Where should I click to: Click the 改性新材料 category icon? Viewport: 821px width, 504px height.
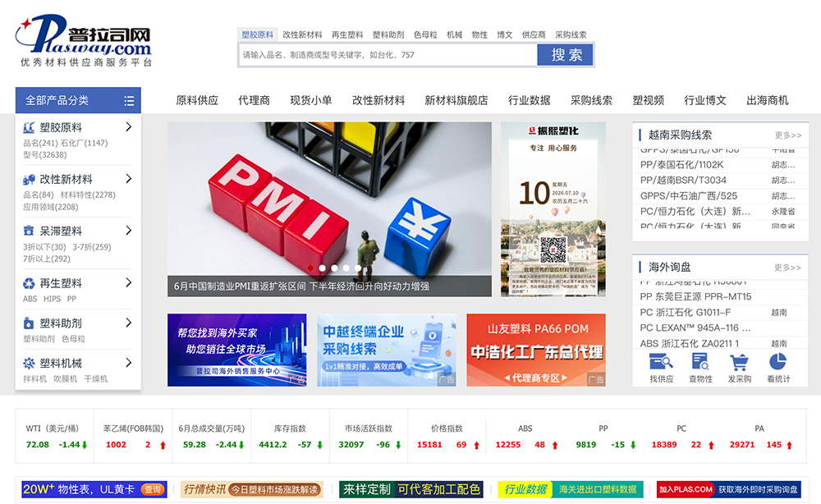(x=29, y=179)
